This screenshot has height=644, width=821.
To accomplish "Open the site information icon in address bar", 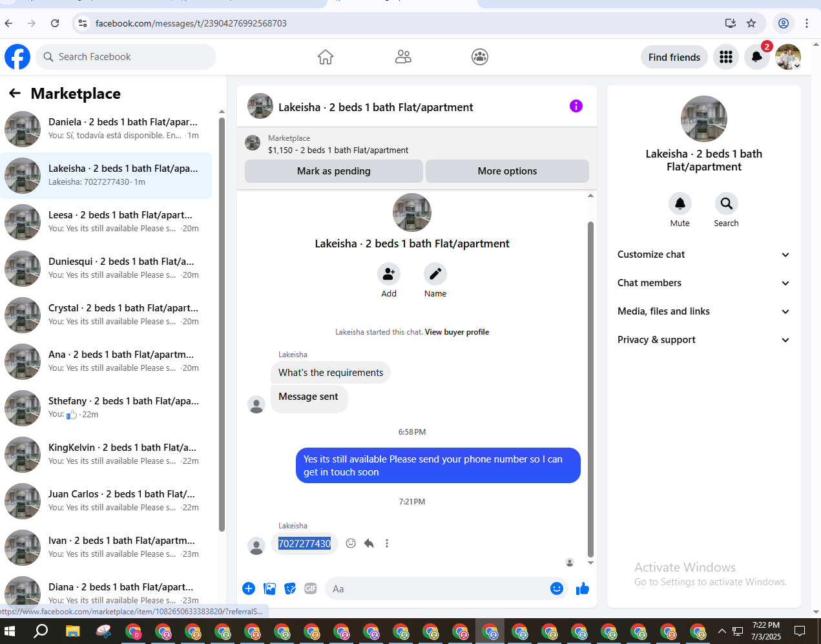I will click(82, 23).
